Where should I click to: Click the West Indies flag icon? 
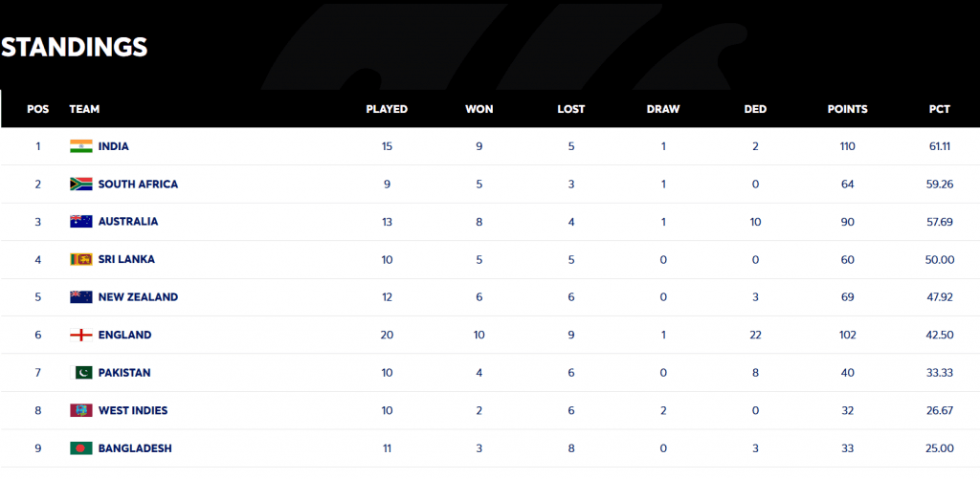[80, 410]
